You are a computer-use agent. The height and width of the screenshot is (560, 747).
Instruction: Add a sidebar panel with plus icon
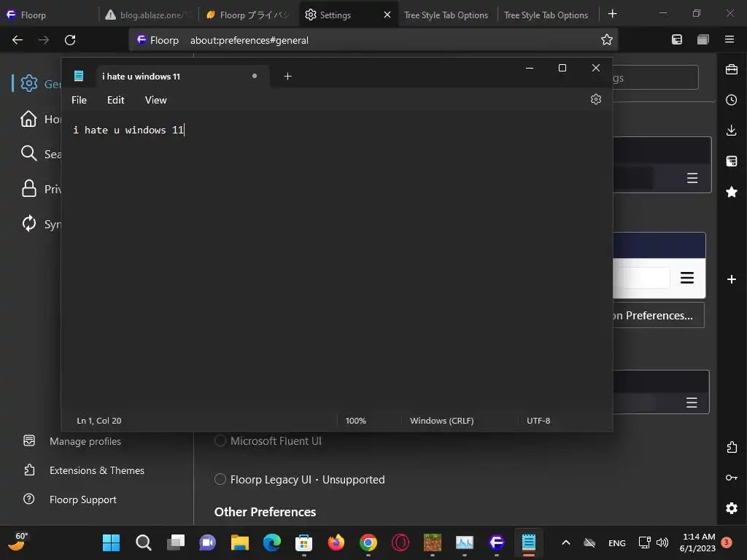[731, 279]
